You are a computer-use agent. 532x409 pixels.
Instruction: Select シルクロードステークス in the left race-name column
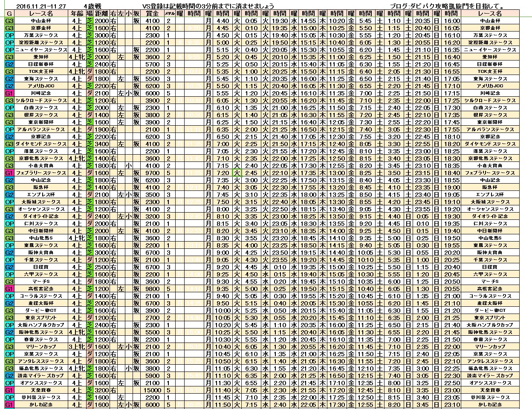[41, 101]
